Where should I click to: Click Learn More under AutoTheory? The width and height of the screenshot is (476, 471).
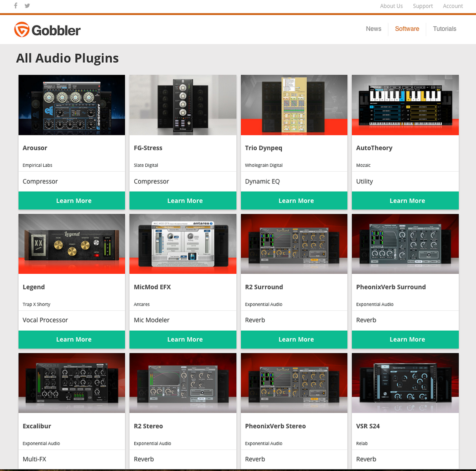point(405,201)
